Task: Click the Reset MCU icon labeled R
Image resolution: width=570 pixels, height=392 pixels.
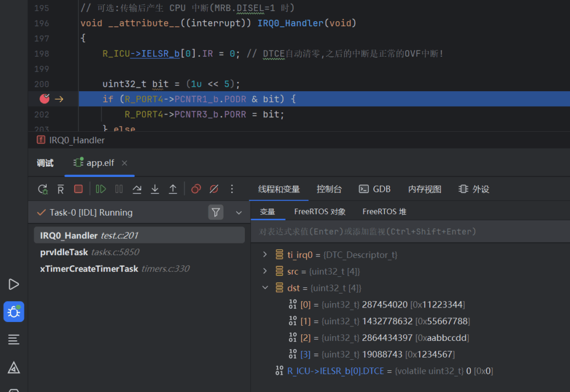Action: click(60, 189)
